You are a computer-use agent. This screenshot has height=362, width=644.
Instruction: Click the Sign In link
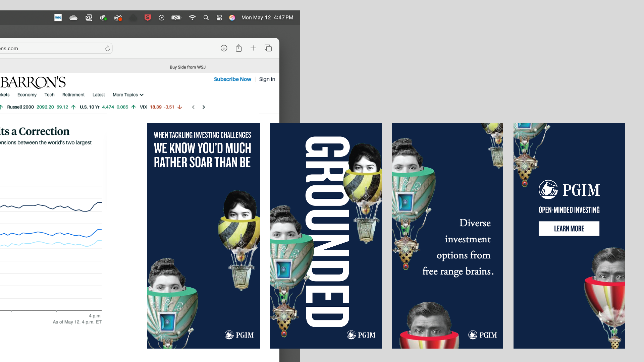pyautogui.click(x=267, y=79)
